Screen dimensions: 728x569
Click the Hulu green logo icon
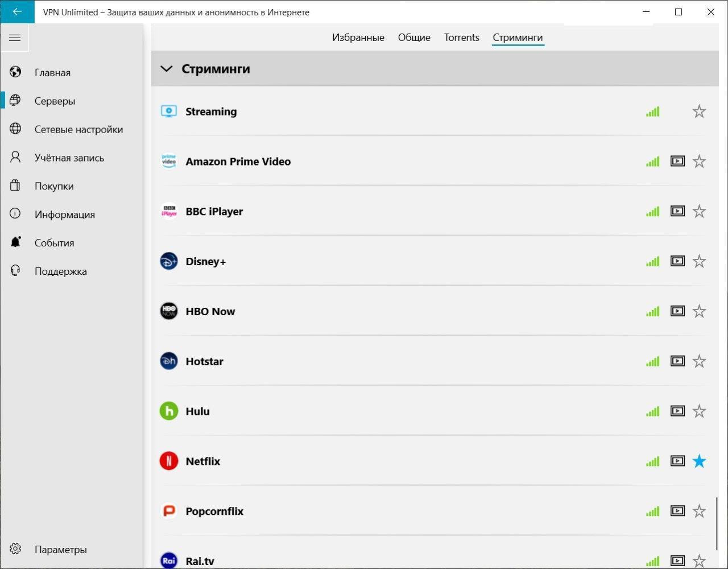pyautogui.click(x=169, y=411)
